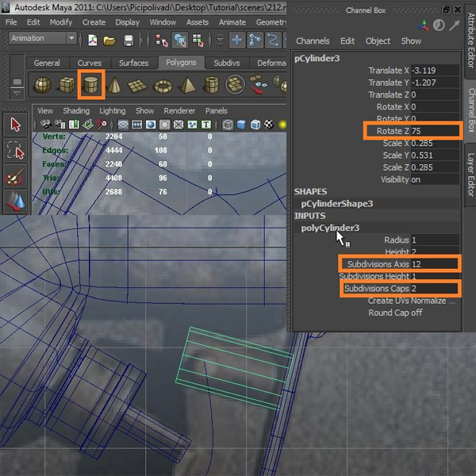The width and height of the screenshot is (476, 476).
Task: Create a polygon torus from the shelf
Action: tap(163, 86)
